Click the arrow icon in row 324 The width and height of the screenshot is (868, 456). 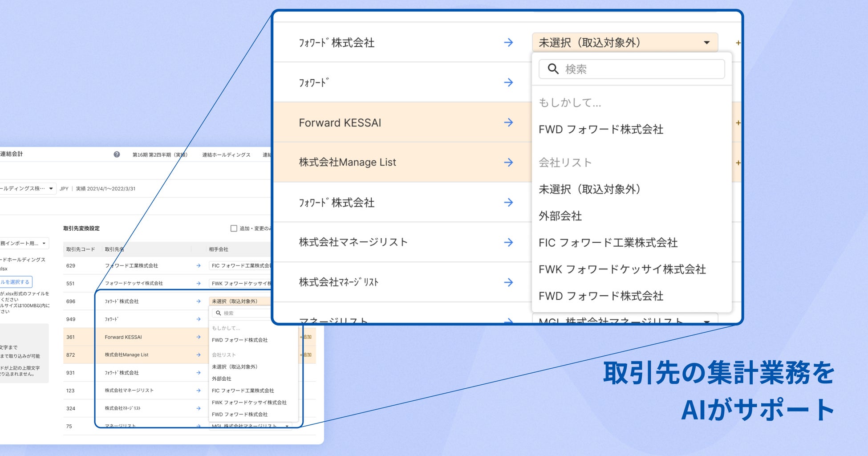199,408
